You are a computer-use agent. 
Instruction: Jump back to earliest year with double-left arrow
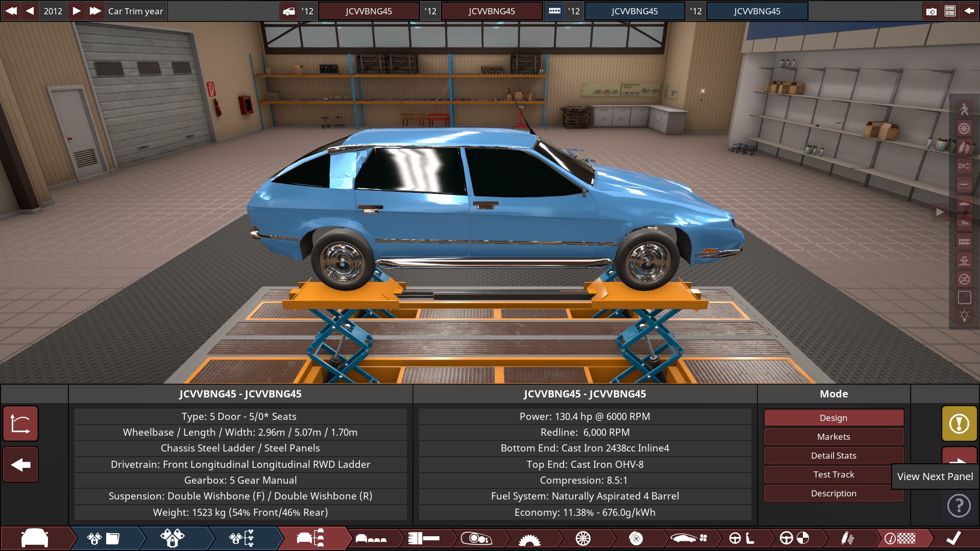click(11, 11)
